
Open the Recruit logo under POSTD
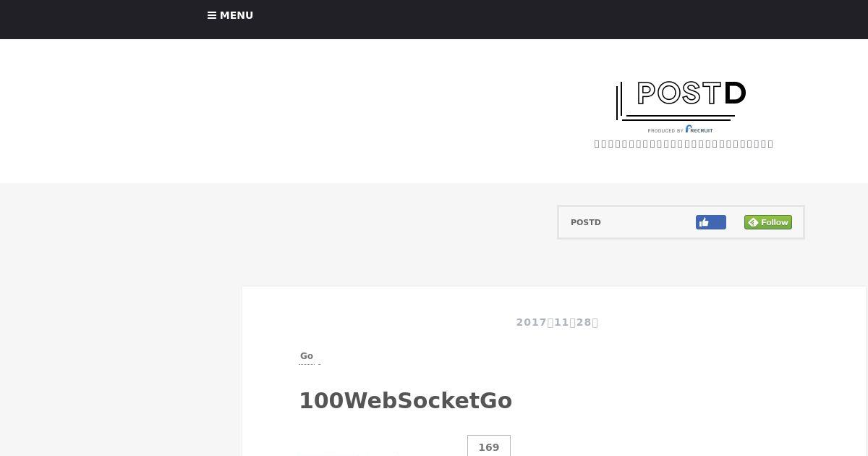click(699, 130)
